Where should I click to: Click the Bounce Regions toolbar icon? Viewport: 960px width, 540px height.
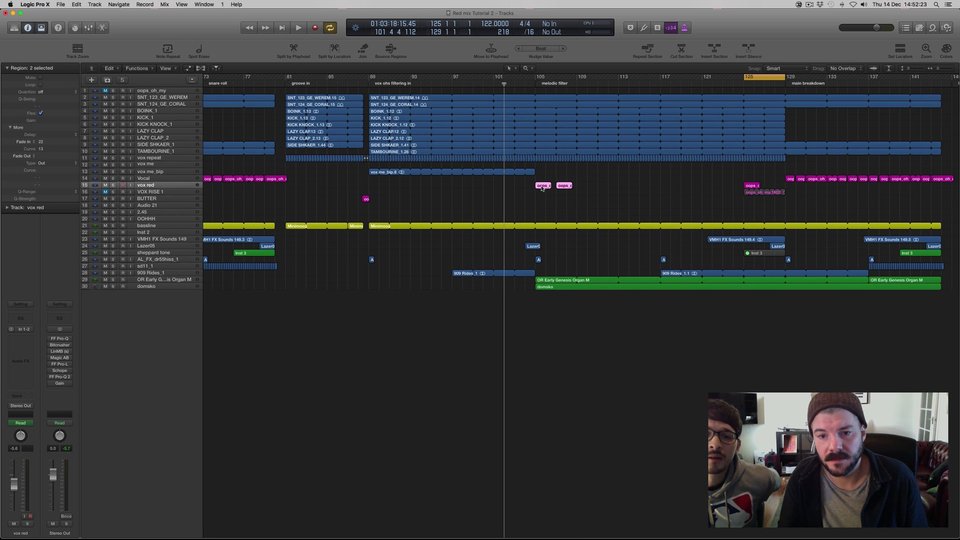pyautogui.click(x=391, y=48)
